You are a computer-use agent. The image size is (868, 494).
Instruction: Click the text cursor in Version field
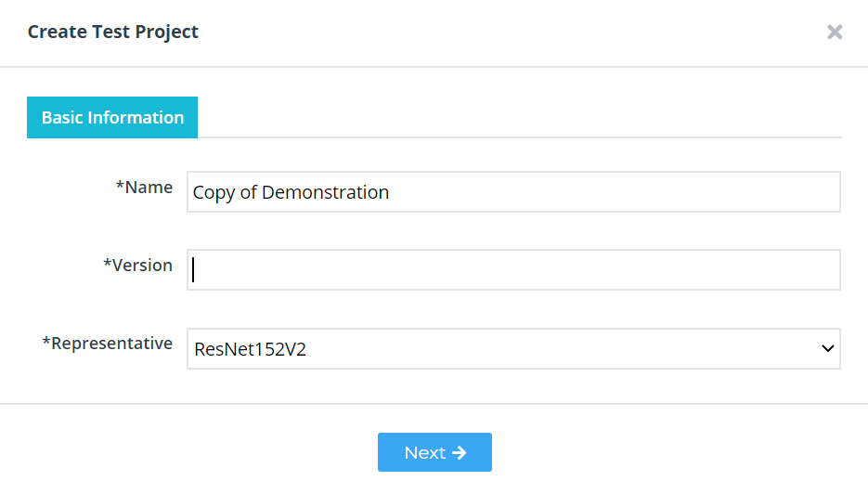click(193, 269)
